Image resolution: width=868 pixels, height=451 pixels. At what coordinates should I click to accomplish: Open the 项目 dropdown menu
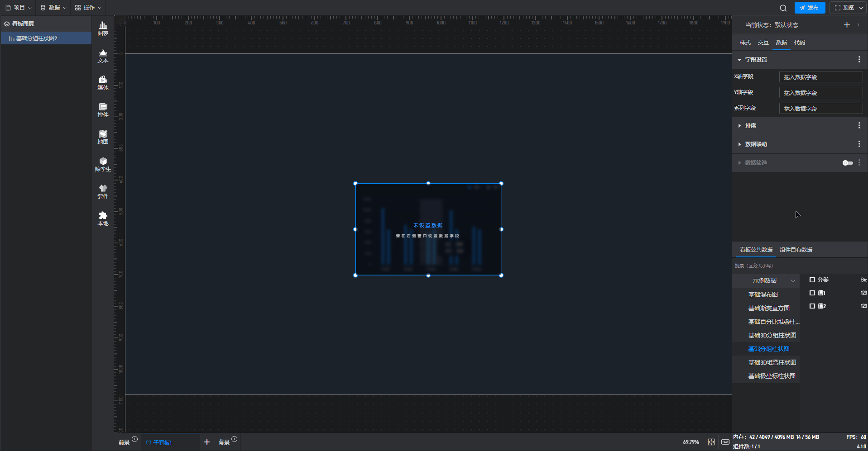(x=19, y=8)
